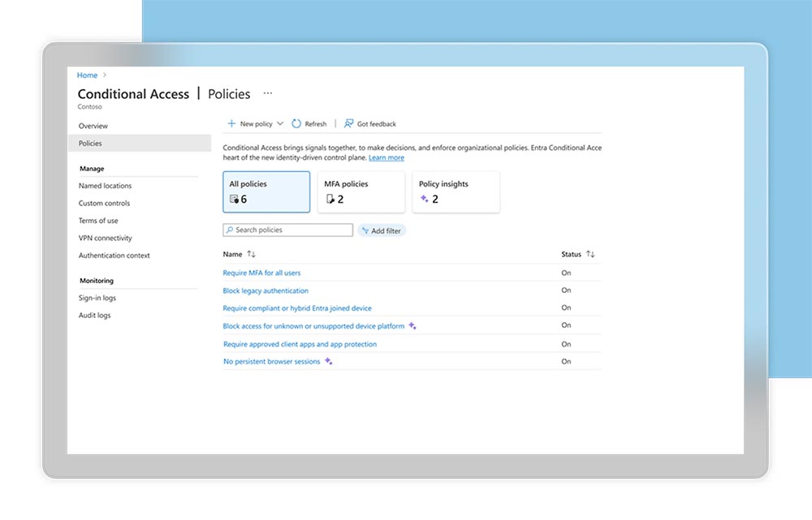The height and width of the screenshot is (520, 812).
Task: Click sparkle icon beside No persistent browser sessions
Action: [328, 361]
